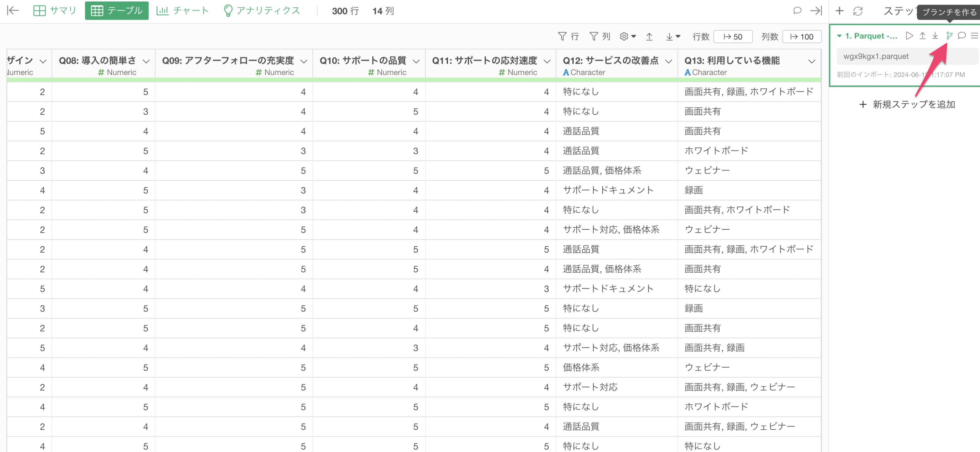Click the 300 行 row count label
Viewport: 980px width, 452px height.
tap(345, 11)
